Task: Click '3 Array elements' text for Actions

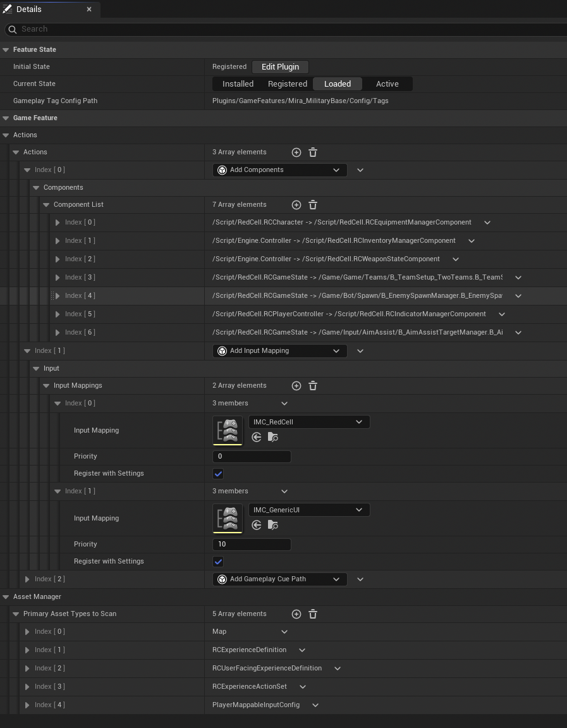Action: [240, 152]
